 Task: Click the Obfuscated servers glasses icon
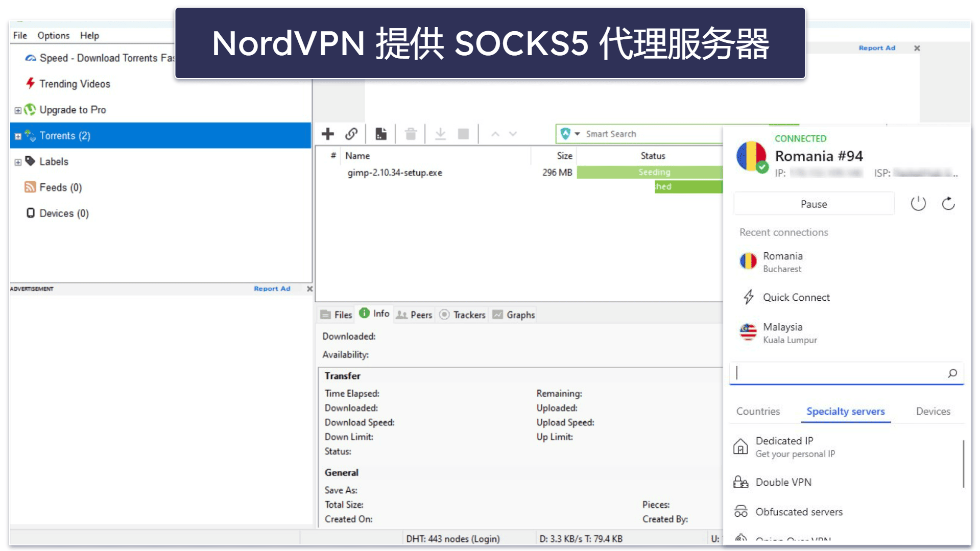740,511
